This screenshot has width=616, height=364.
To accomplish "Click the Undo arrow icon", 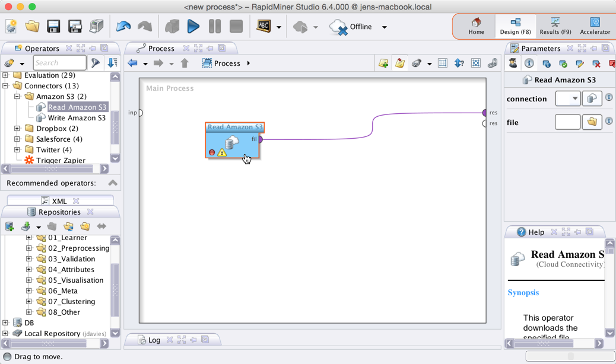I will (123, 27).
